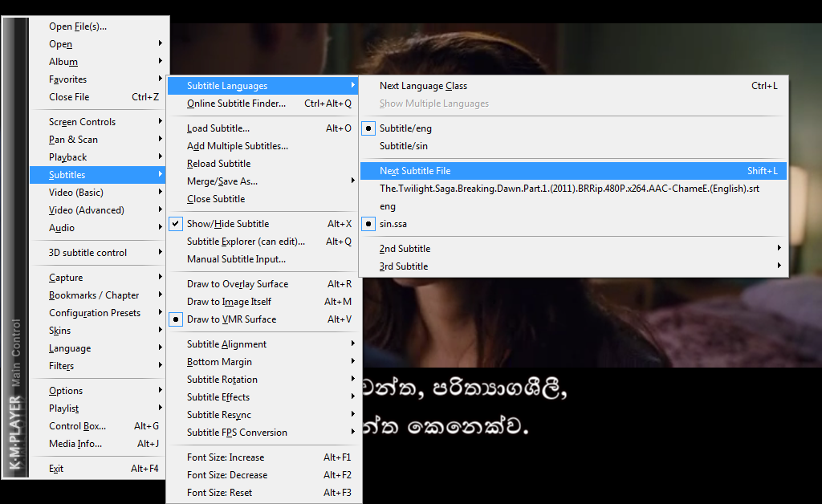The height and width of the screenshot is (504, 822).
Task: Expand Subtitle Effects submenu
Action: [263, 397]
